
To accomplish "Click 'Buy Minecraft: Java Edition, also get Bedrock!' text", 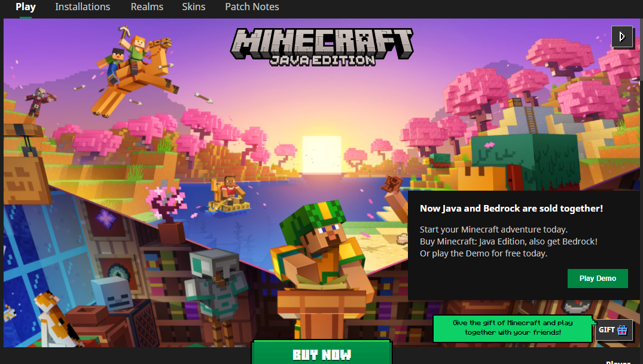I will click(508, 241).
